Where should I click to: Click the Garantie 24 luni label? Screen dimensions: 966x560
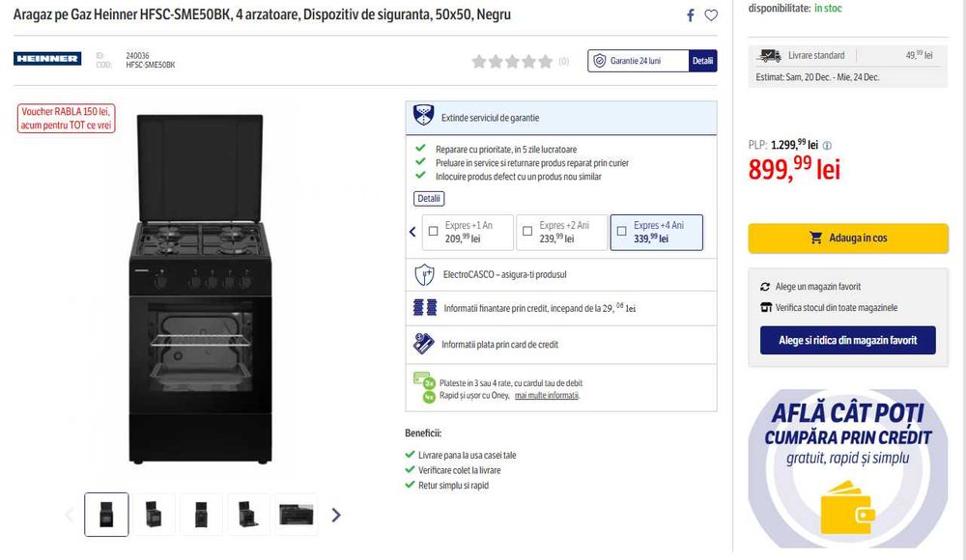point(636,61)
